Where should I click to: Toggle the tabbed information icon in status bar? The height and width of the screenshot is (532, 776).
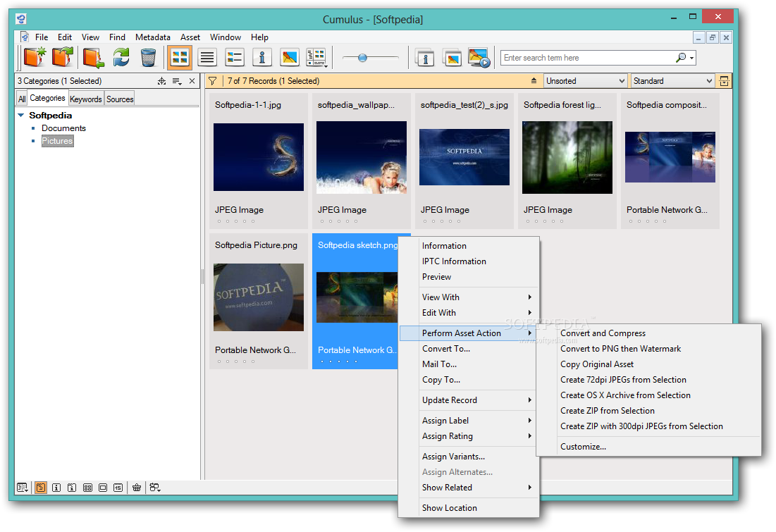coord(72,488)
